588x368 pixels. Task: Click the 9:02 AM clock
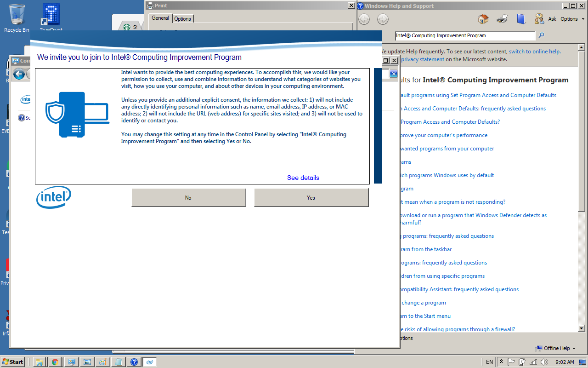[x=565, y=362]
